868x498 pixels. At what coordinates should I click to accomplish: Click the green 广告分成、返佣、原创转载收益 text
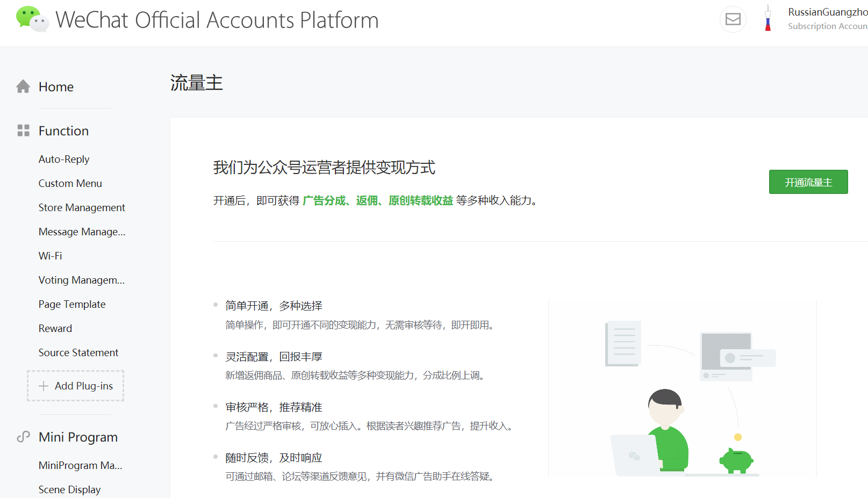[x=378, y=200]
